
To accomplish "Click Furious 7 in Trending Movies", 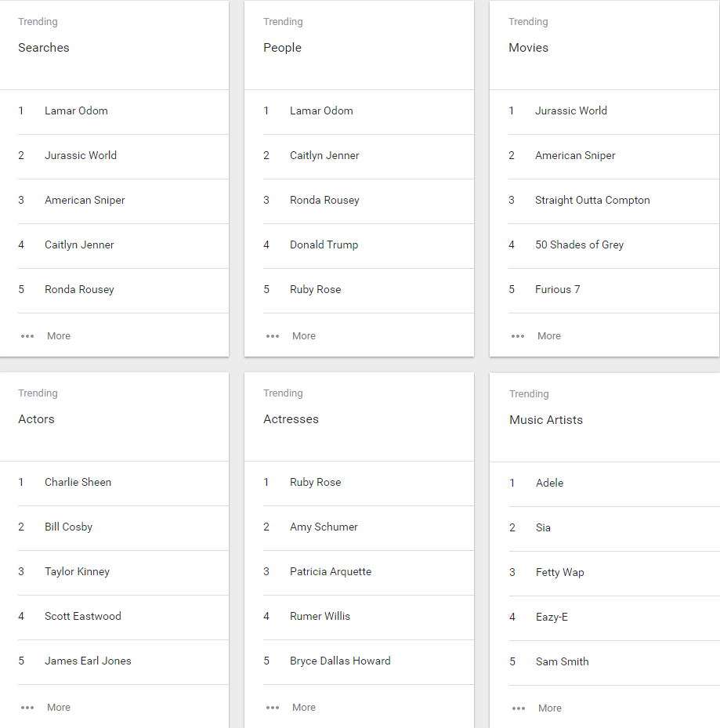I will click(558, 289).
